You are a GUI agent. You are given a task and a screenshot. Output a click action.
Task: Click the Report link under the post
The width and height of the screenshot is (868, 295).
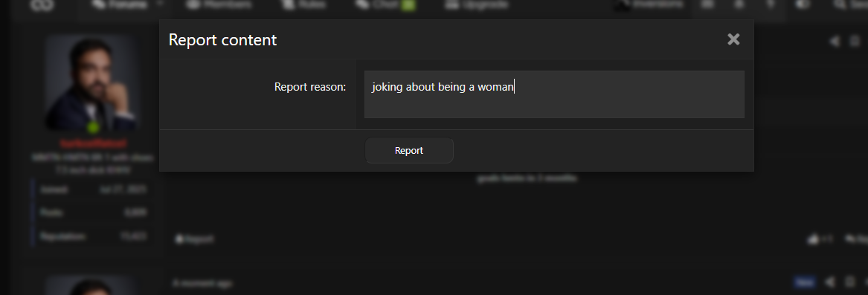pyautogui.click(x=194, y=239)
